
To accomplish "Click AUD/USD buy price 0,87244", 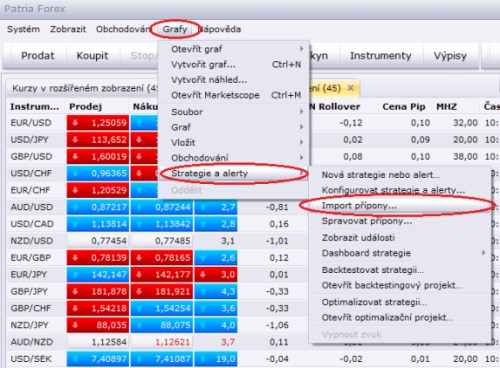I will 162,207.
